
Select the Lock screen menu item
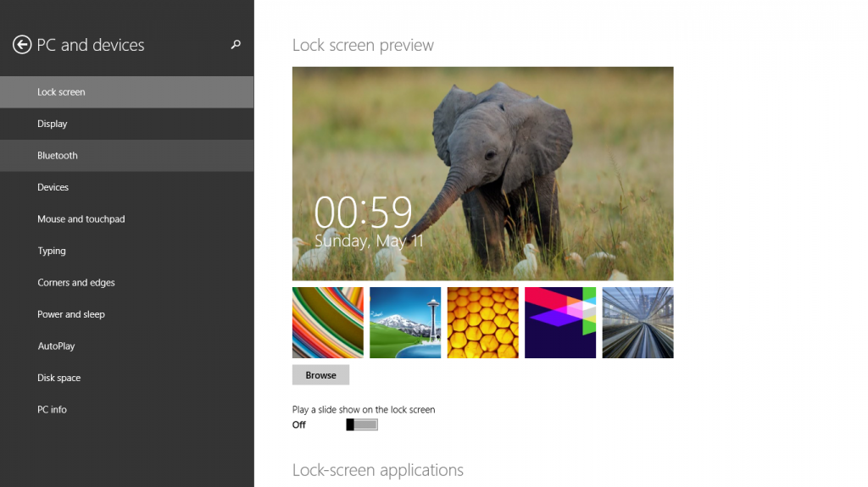127,91
